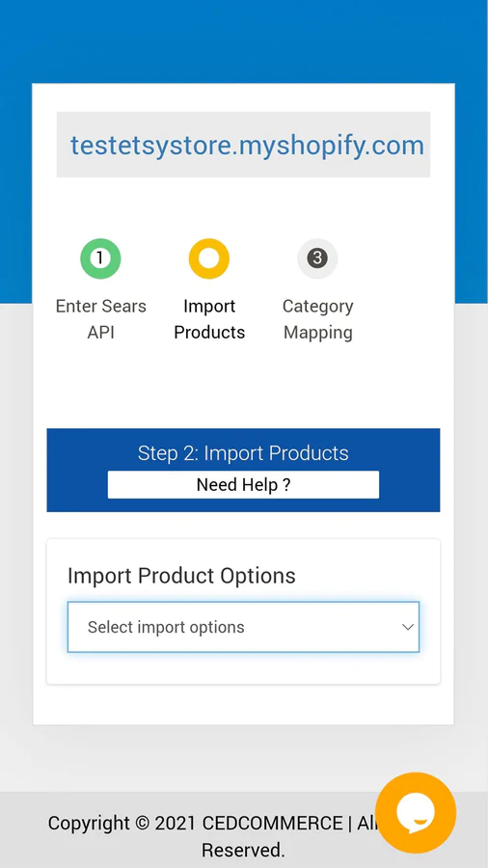Click the blue banner left of Need Help
Image resolution: width=488 pixels, height=868 pixels.
pyautogui.click(x=77, y=485)
